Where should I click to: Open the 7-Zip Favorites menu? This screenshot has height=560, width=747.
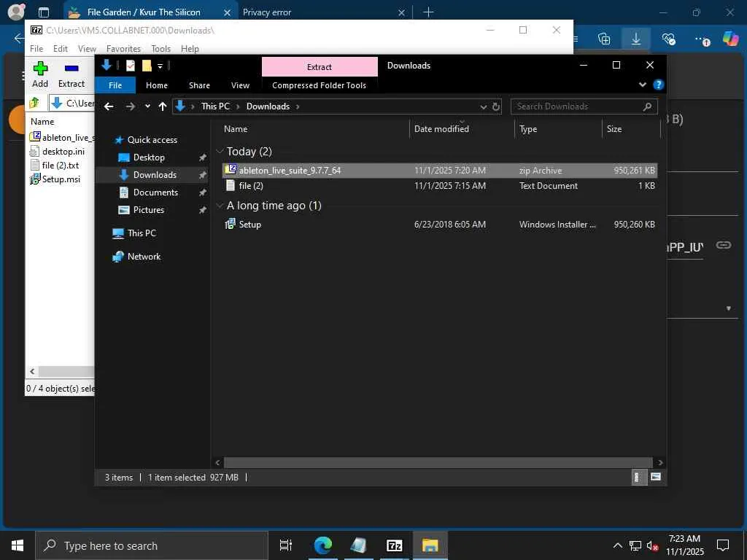123,49
